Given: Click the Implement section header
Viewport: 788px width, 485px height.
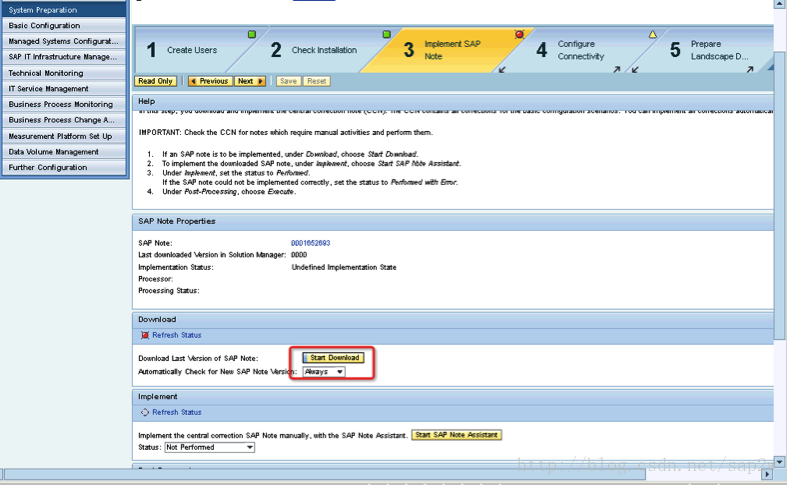Looking at the screenshot, I should coord(453,397).
